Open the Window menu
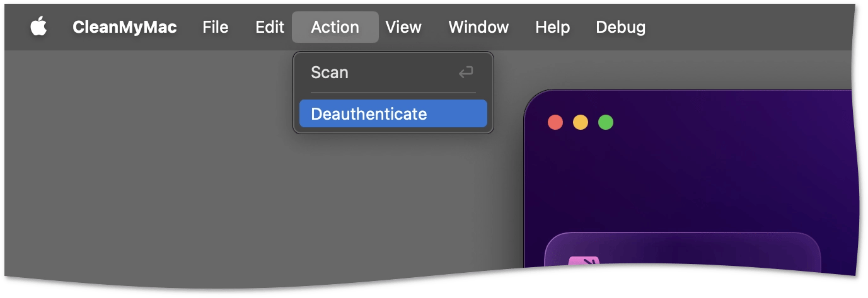 [x=478, y=27]
